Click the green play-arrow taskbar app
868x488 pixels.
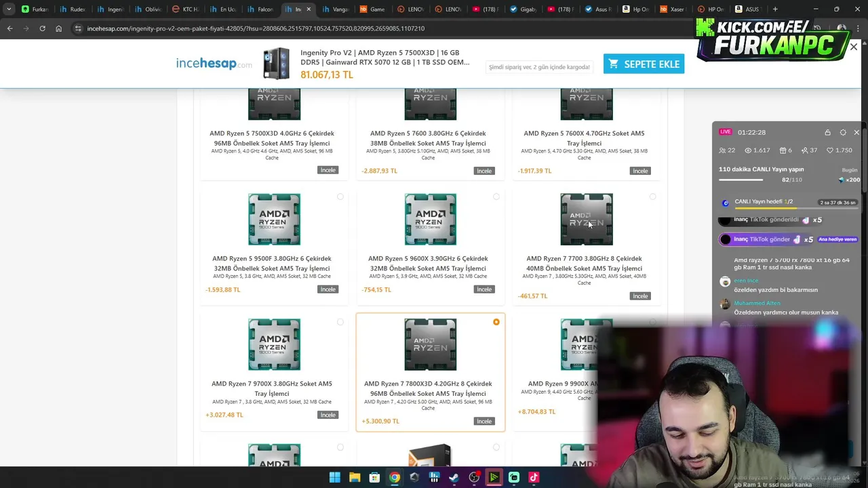494,477
